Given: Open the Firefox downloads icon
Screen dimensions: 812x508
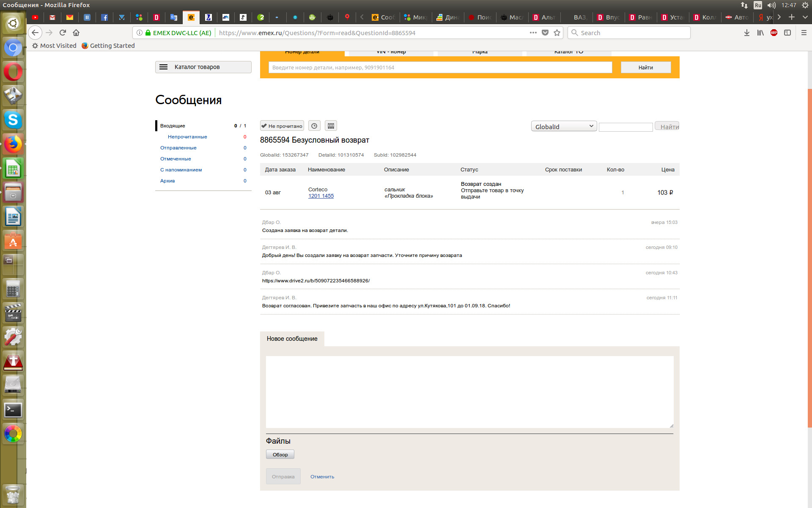Looking at the screenshot, I should (746, 33).
